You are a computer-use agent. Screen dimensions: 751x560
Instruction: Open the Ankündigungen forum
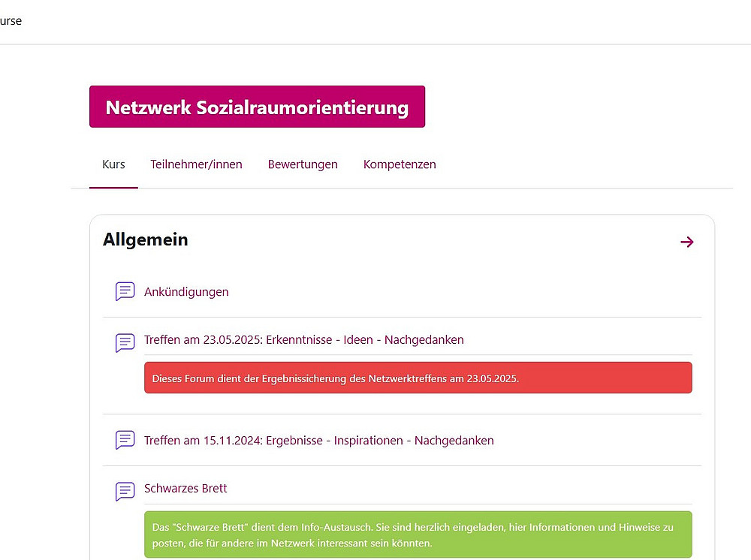(186, 292)
